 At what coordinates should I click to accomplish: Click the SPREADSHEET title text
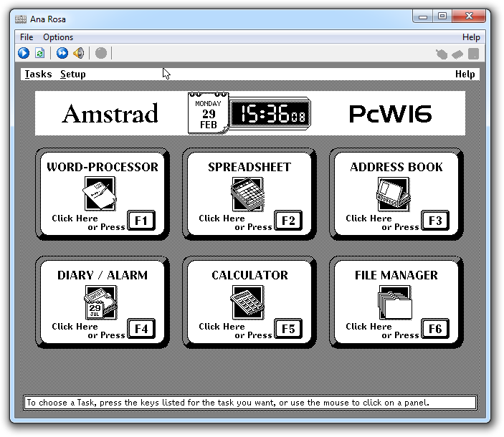[249, 167]
